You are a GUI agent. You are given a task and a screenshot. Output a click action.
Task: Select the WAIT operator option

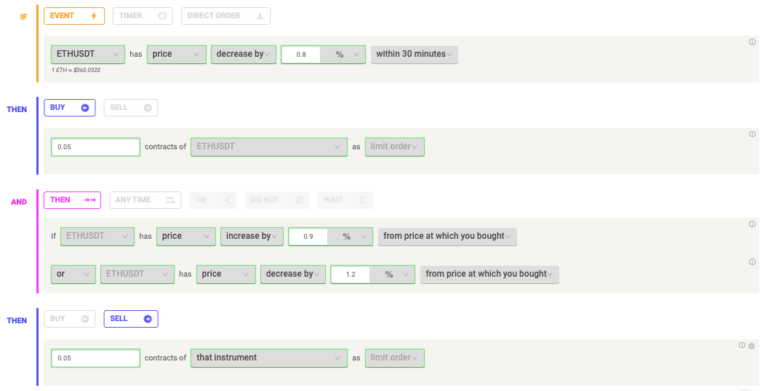pos(345,200)
